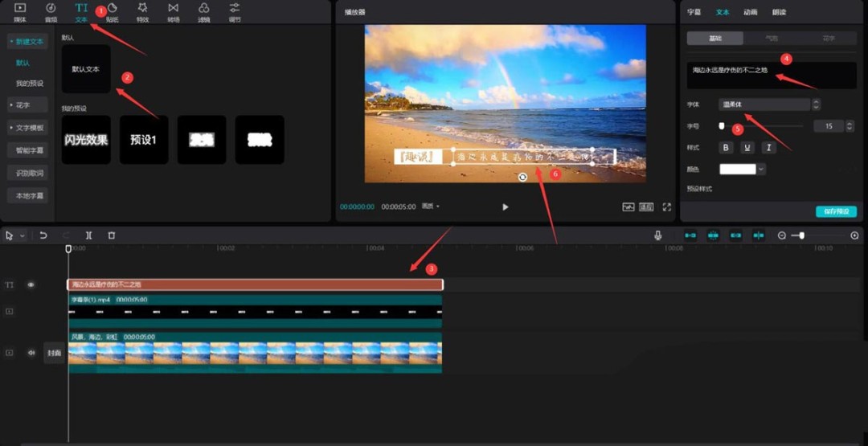Open the 字体 font dropdown
The height and width of the screenshot is (446, 868).
pos(764,104)
